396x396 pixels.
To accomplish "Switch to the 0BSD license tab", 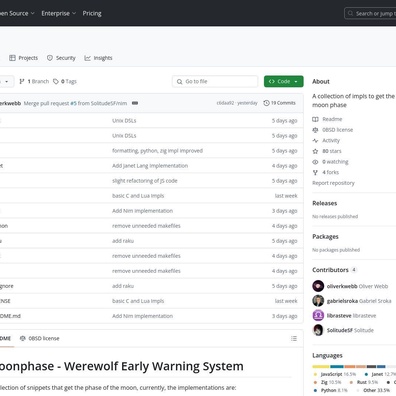I will pos(39,338).
